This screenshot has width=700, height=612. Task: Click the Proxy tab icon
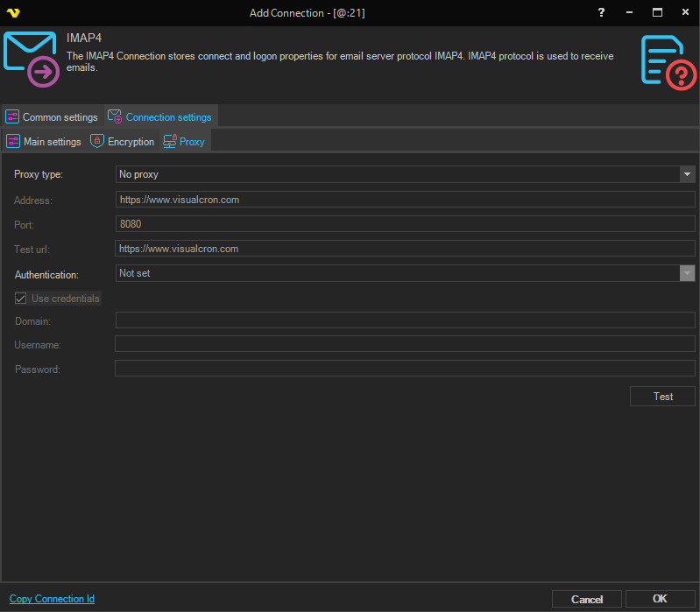[x=169, y=142]
